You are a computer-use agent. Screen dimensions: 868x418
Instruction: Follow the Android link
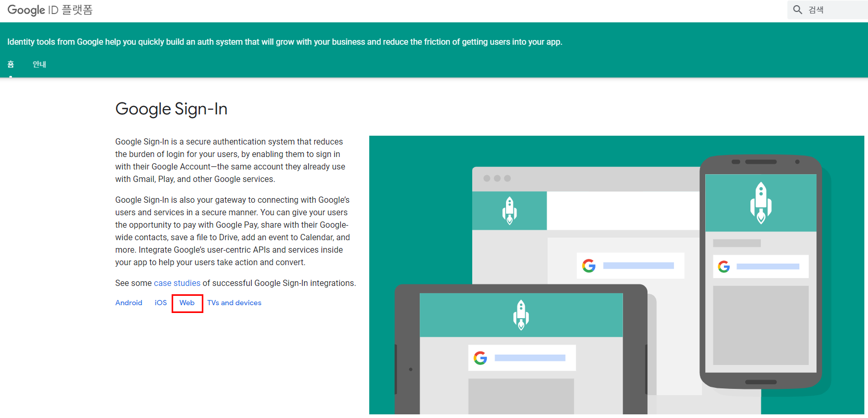point(128,303)
